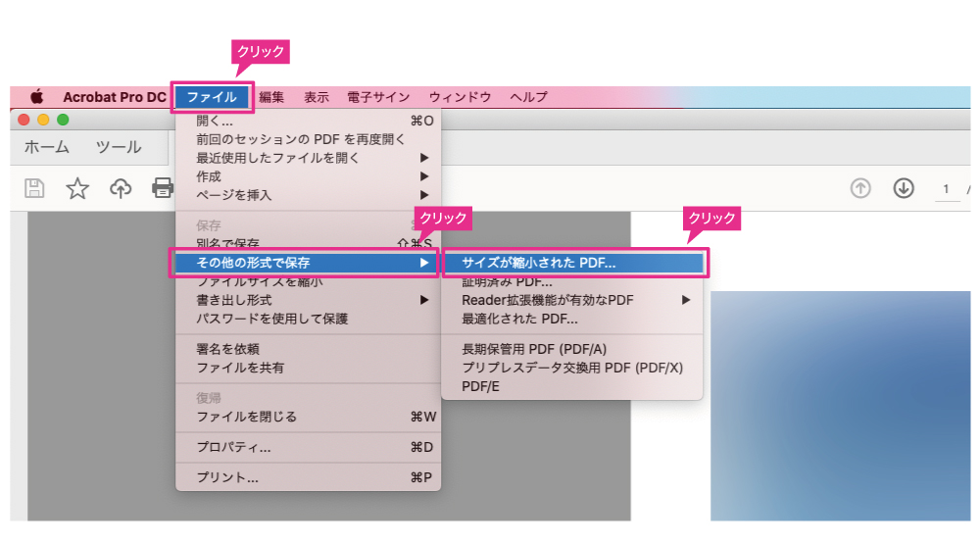Screen dimensions: 980x544
Task: Click the red close window button
Action: 24,120
